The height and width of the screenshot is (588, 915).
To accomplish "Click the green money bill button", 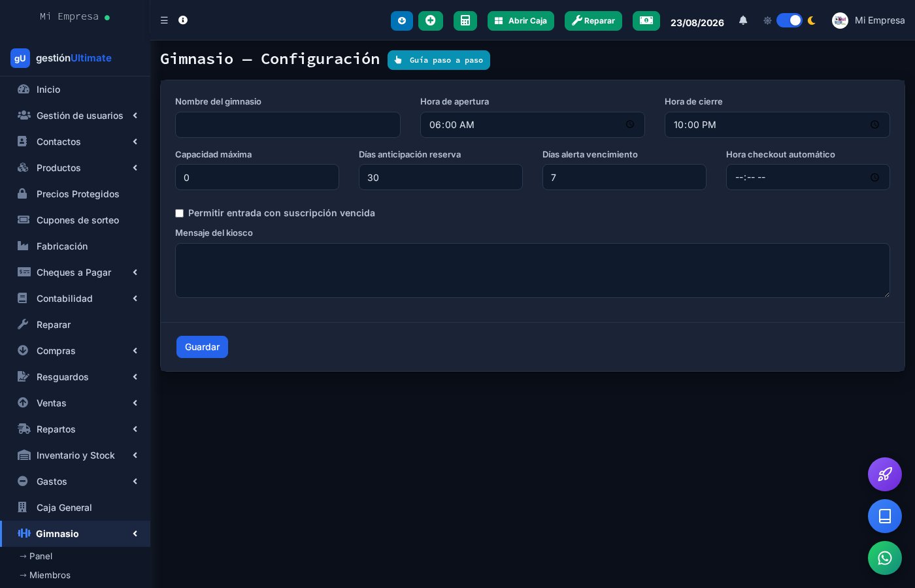I will tap(646, 21).
